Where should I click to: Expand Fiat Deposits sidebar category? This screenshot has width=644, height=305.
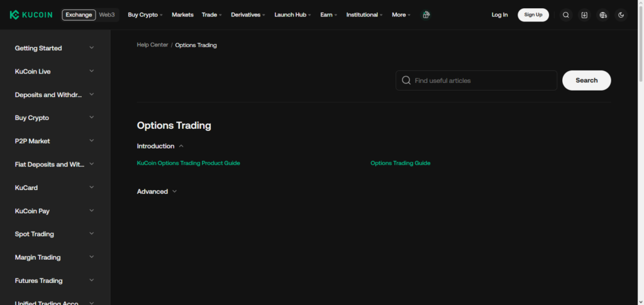click(x=55, y=164)
